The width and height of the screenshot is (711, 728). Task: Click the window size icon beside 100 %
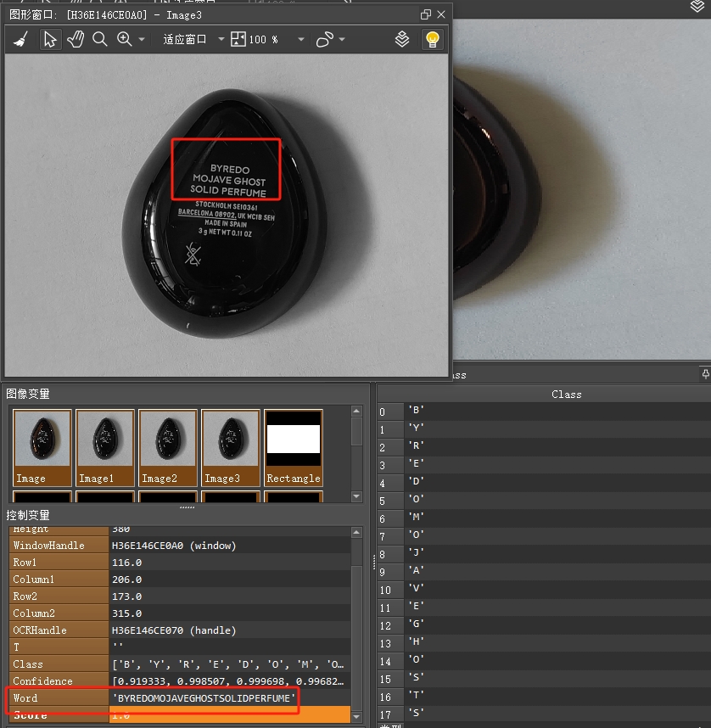(238, 40)
